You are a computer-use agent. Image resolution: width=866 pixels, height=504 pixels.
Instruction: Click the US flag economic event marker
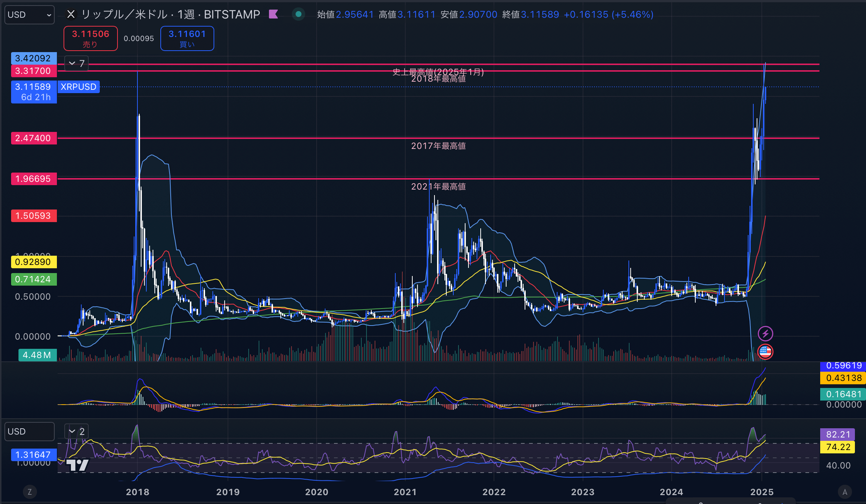[765, 351]
